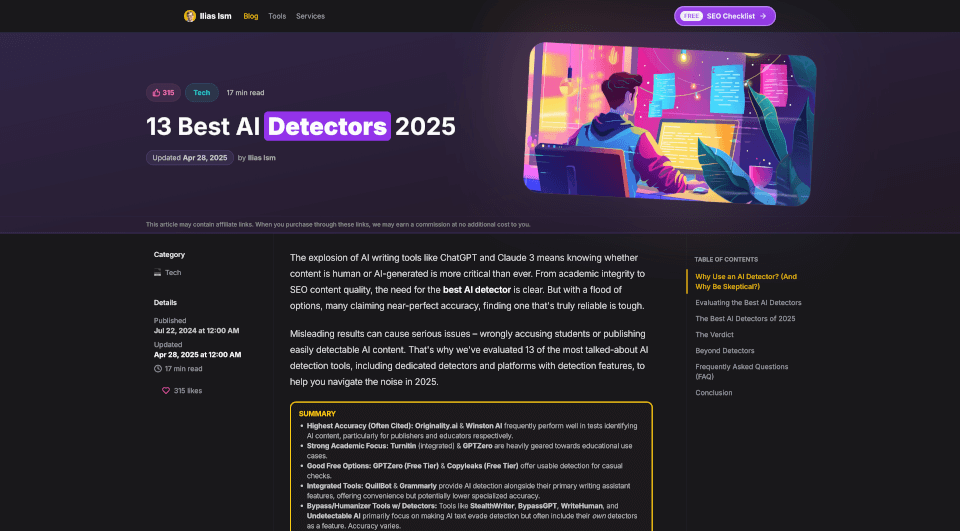Click the clock icon beside 17 min read
Screen dimensions: 960x531
pyautogui.click(x=157, y=369)
